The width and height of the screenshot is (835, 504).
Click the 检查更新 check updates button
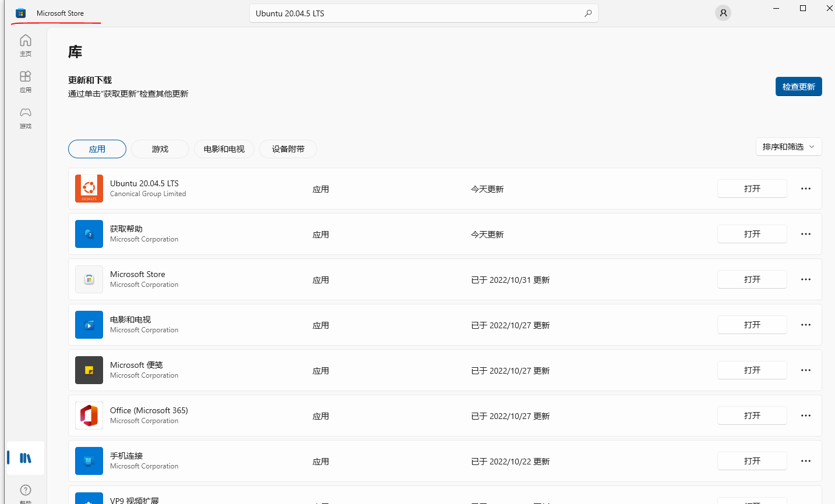[799, 87]
